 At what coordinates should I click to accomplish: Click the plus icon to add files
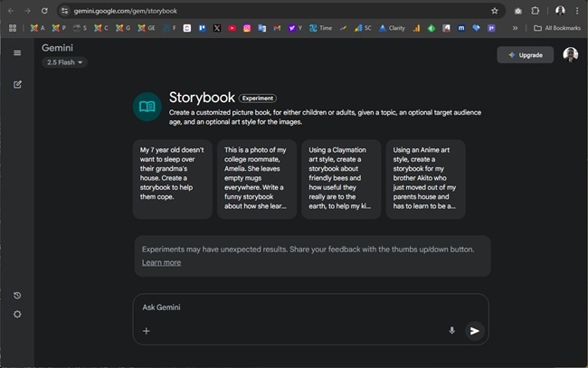coord(147,331)
